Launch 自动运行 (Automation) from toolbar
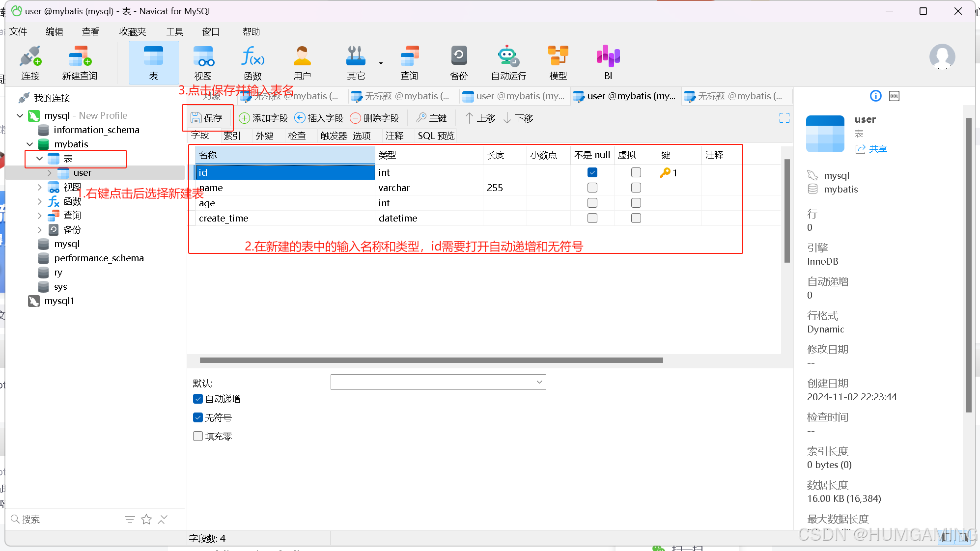 coord(508,61)
